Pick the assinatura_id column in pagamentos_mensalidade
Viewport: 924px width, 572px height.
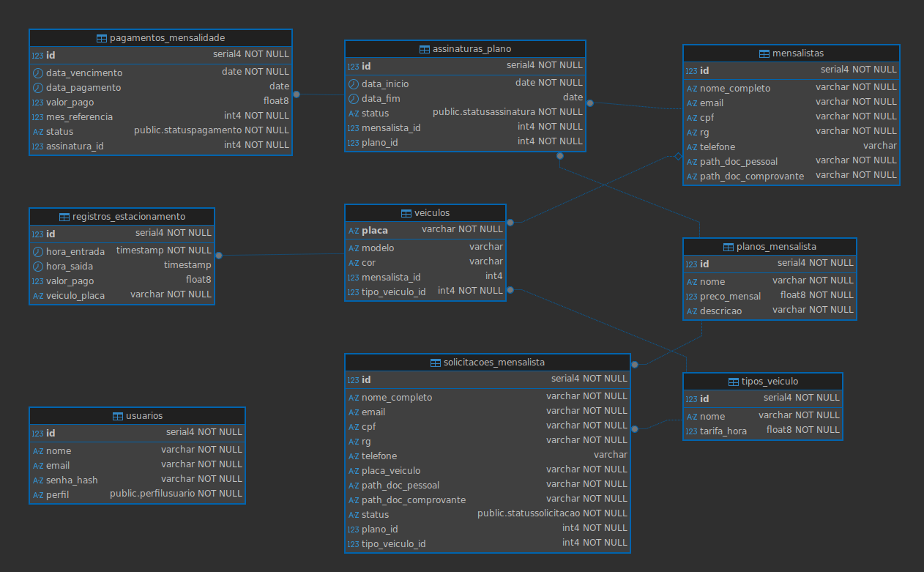coord(75,146)
